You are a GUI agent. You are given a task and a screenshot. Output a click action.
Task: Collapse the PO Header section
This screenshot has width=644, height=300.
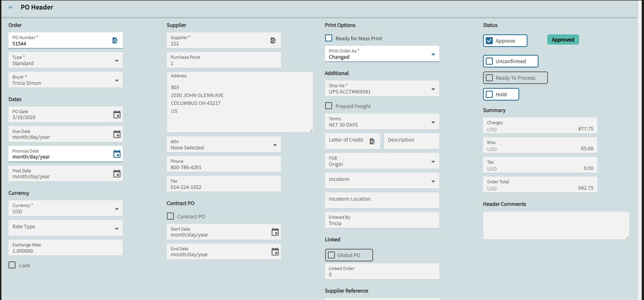tap(11, 7)
